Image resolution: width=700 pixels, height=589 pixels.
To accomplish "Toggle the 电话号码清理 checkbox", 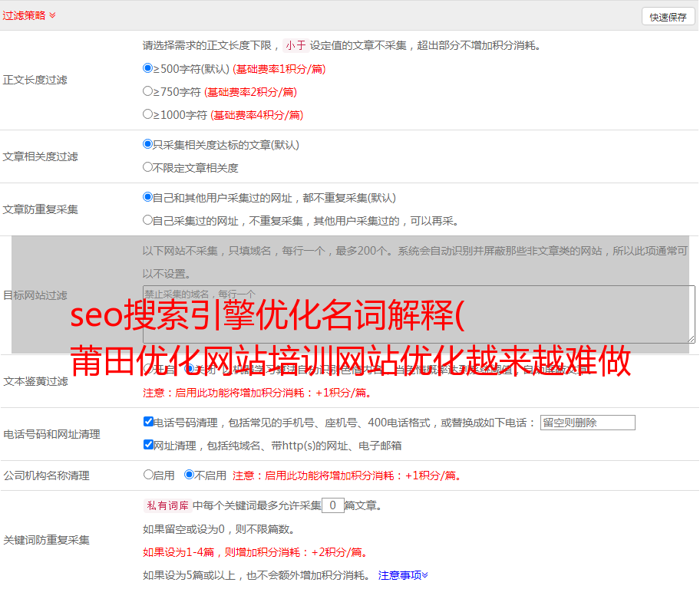I will 148,422.
